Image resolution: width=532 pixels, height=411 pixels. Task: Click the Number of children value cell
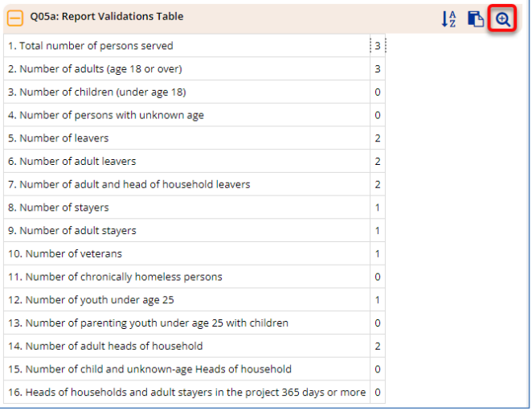pyautogui.click(x=378, y=92)
